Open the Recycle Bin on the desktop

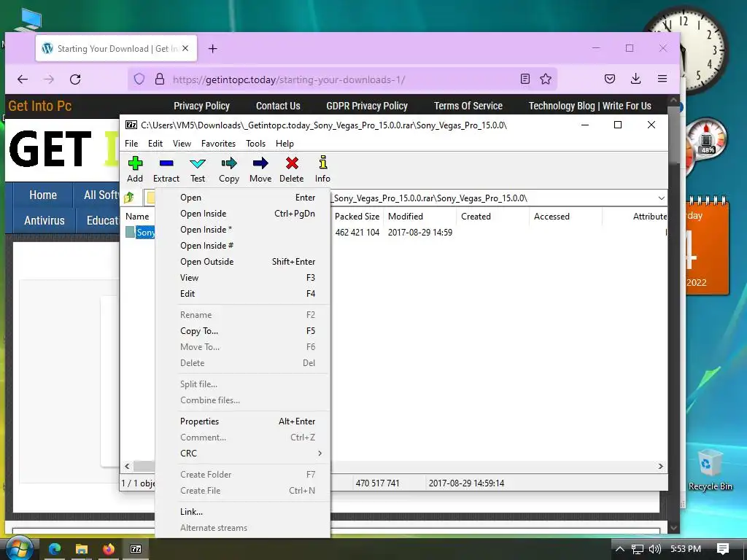[x=709, y=469]
